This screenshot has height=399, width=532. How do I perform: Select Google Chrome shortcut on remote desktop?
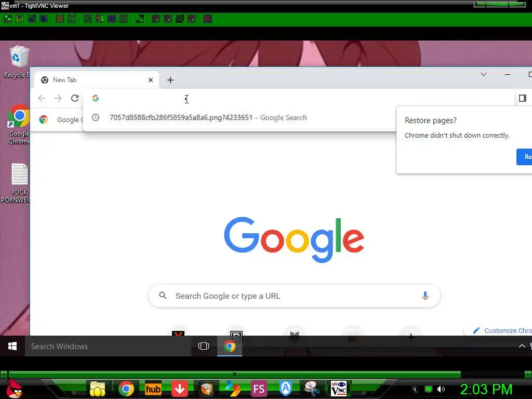click(18, 125)
